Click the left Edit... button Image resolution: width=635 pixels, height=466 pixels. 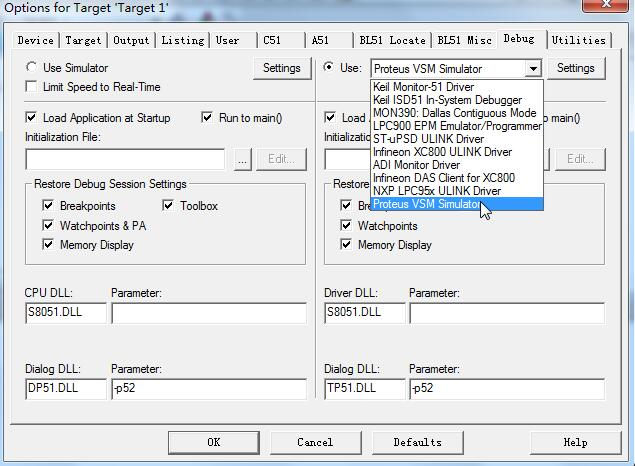tap(281, 159)
